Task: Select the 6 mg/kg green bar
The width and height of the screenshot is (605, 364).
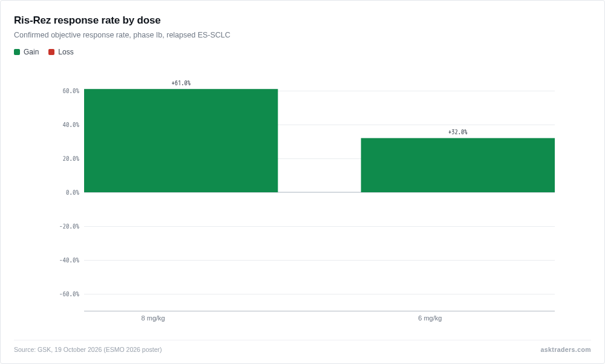Action: tap(457, 165)
